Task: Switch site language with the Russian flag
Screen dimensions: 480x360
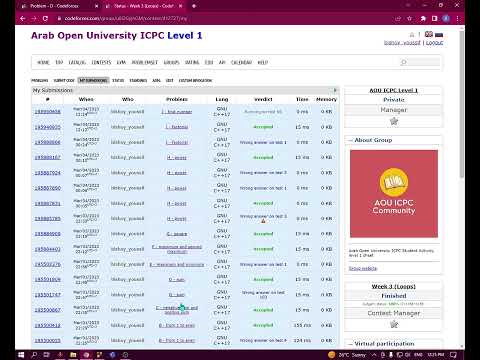Action: coord(439,34)
